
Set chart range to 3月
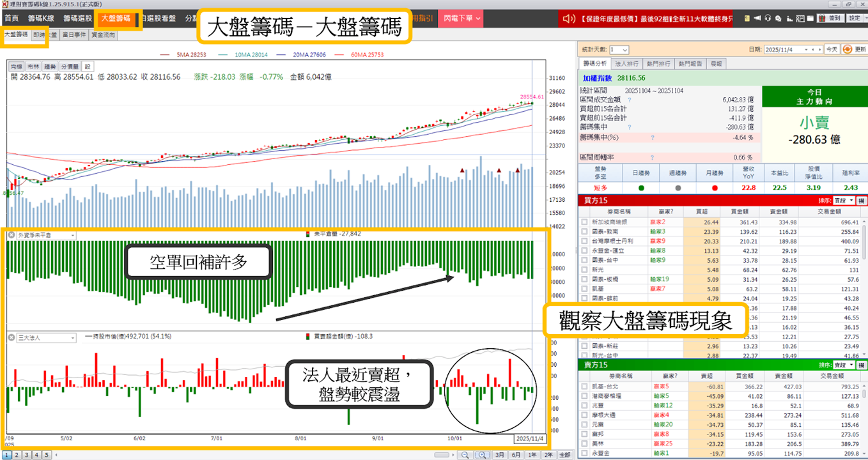pyautogui.click(x=500, y=455)
